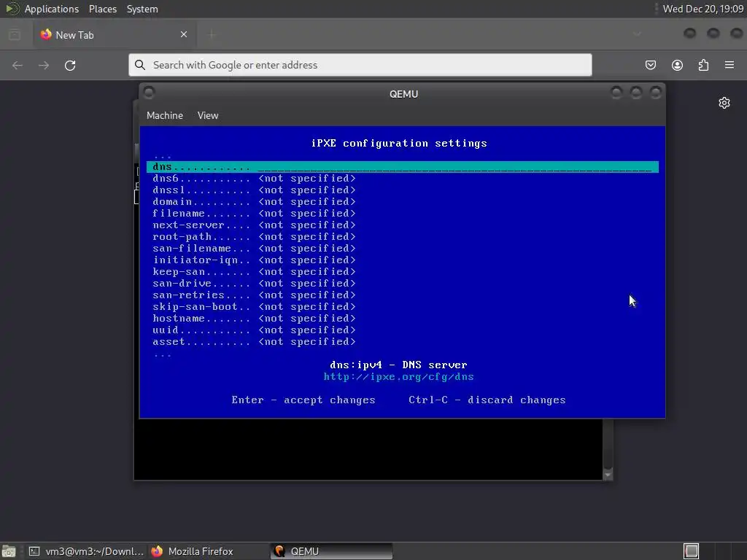
Task: Open the Firefox account icon
Action: [677, 65]
